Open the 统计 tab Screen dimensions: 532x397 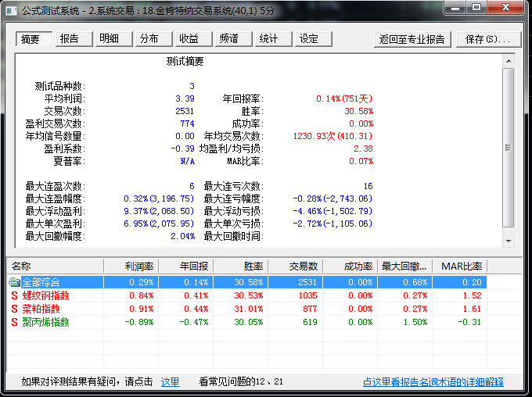click(268, 39)
